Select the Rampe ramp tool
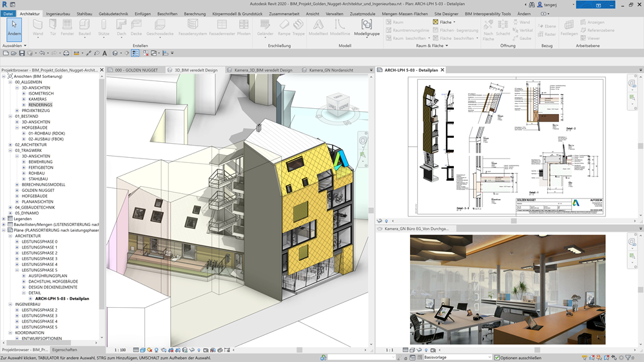Viewport: 644px width, 362px height. pos(284,28)
